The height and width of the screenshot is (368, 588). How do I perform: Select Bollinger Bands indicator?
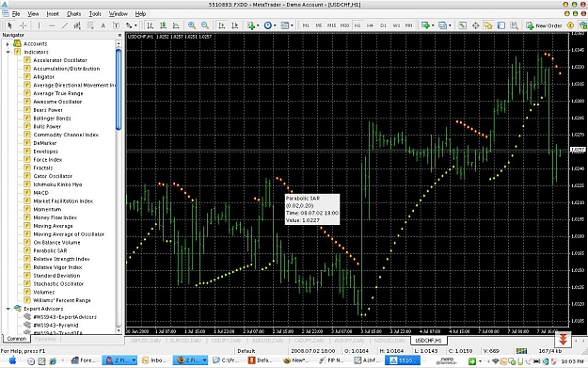click(52, 119)
